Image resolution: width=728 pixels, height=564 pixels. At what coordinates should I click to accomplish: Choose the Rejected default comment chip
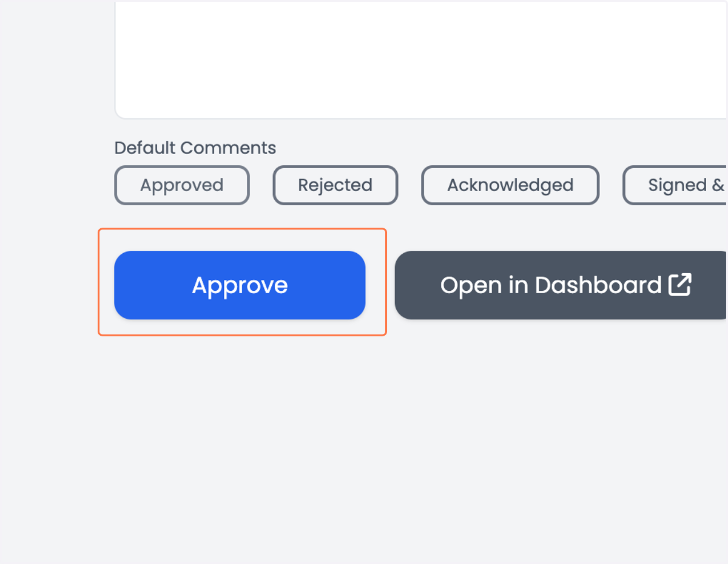335,185
